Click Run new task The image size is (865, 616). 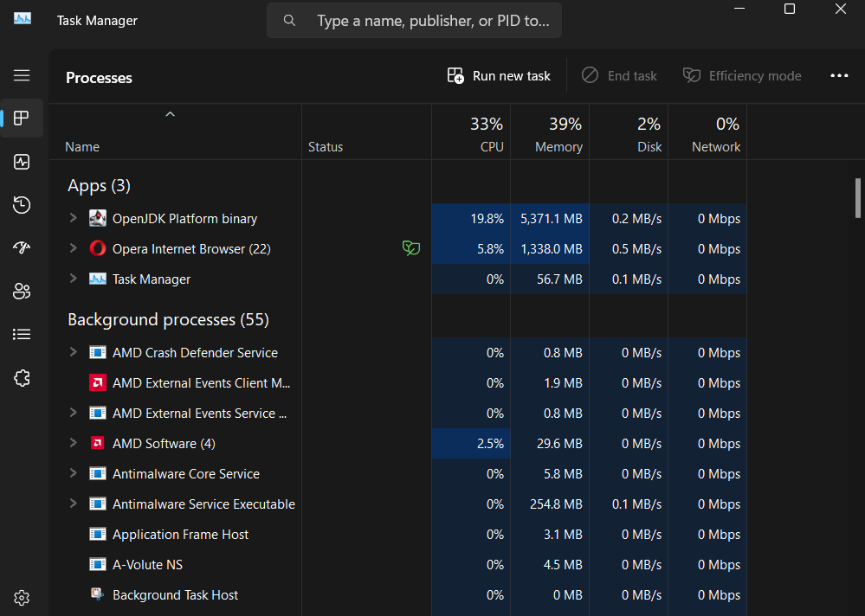pyautogui.click(x=499, y=76)
